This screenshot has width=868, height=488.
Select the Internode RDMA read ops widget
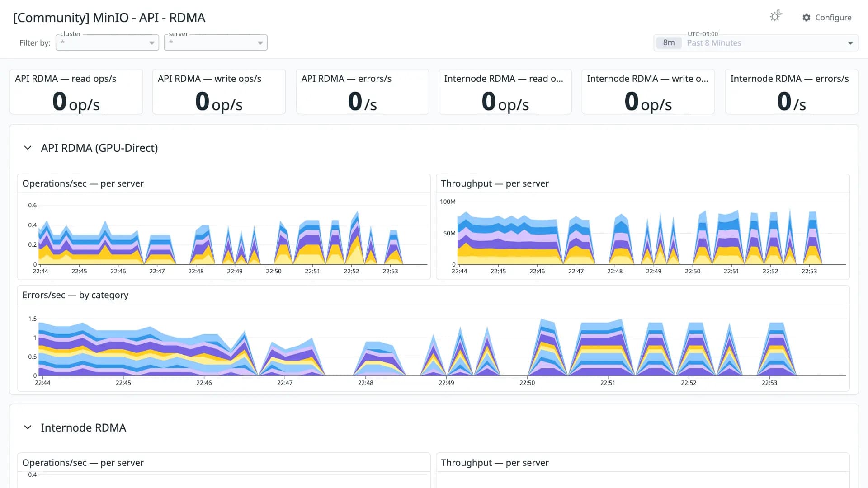pos(505,92)
